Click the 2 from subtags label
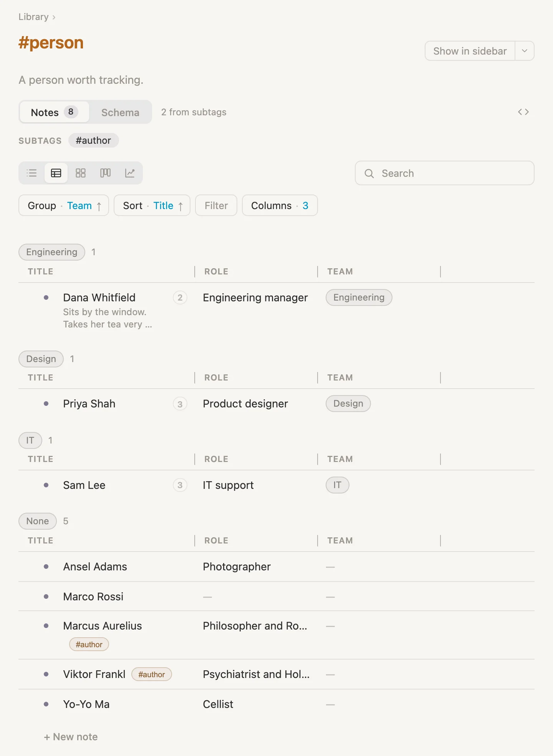This screenshot has width=553, height=756. click(194, 112)
